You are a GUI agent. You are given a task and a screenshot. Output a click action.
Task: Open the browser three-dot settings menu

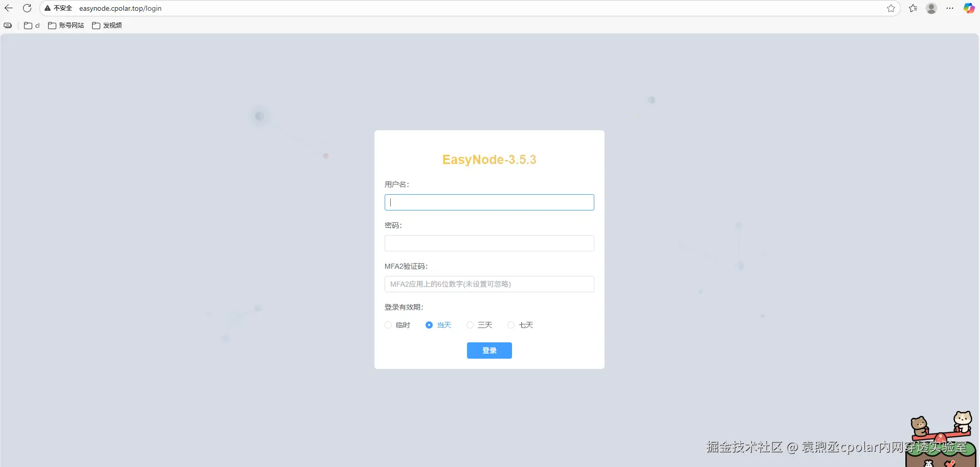pos(950,8)
